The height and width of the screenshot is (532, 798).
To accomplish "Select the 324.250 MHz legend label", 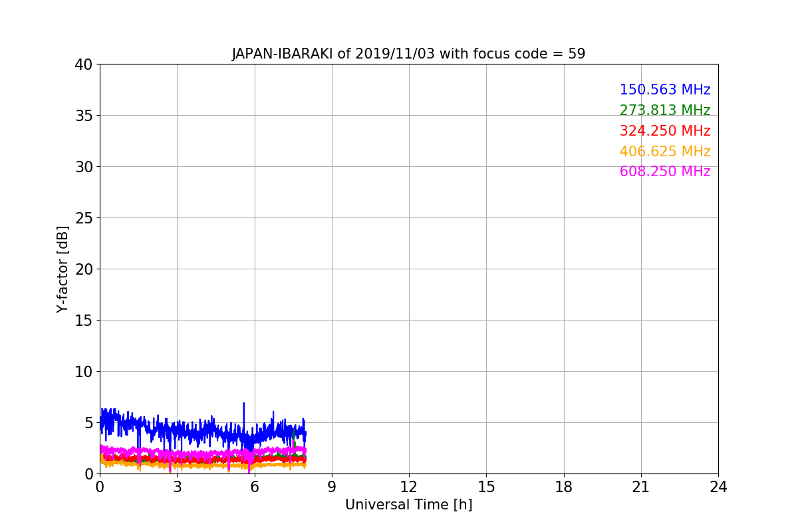I will pos(665,131).
